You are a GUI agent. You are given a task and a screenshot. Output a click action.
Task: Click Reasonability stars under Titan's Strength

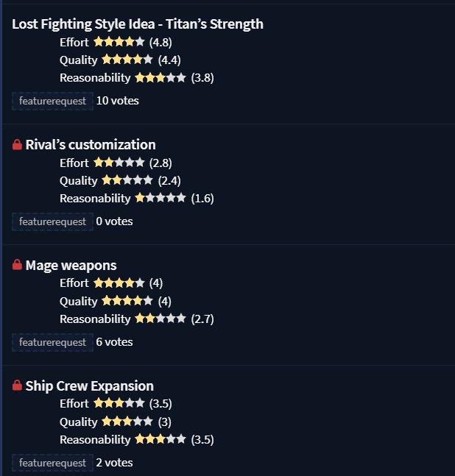(161, 78)
